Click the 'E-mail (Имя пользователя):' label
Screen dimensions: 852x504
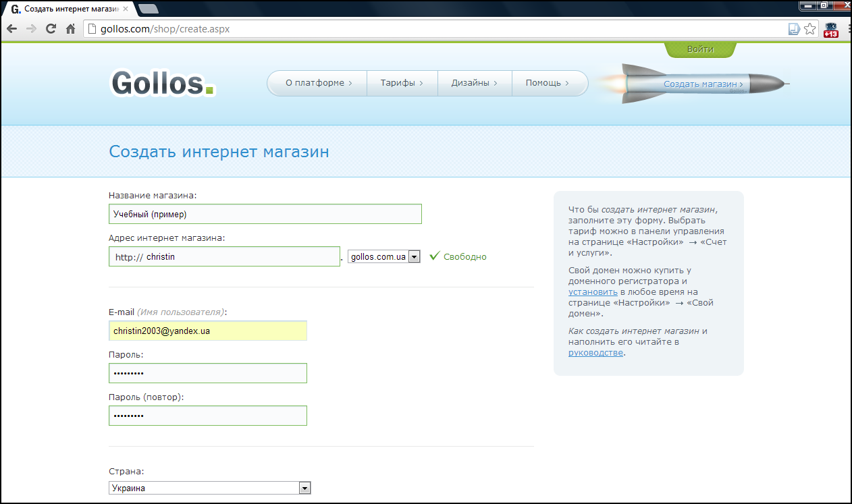pyautogui.click(x=168, y=312)
